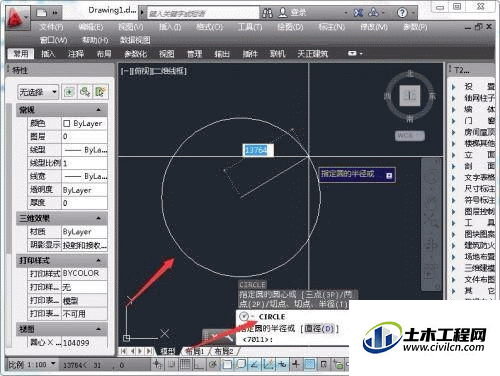Click the radius input box showing 13764

click(258, 150)
